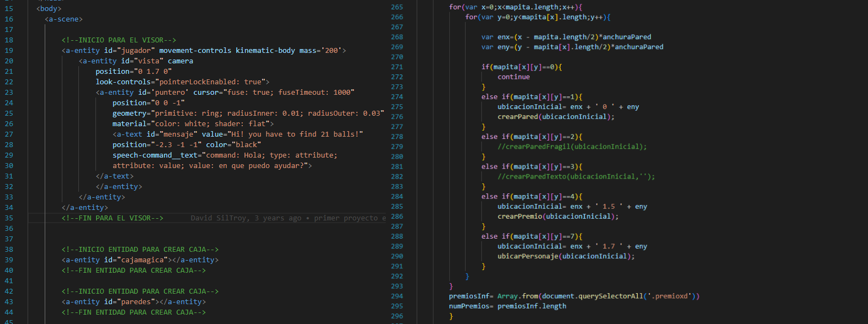Click the commented crearParedTexto line
868x324 pixels.
pyautogui.click(x=577, y=176)
